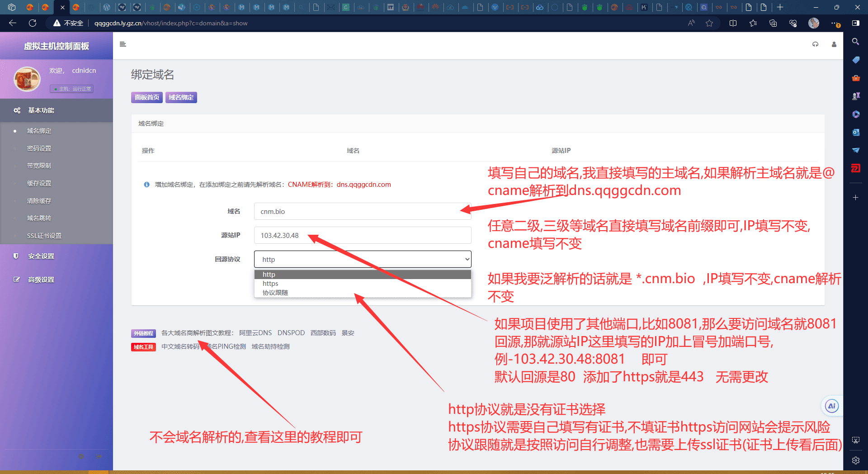Click the floating Ai assistant icon

(x=831, y=406)
